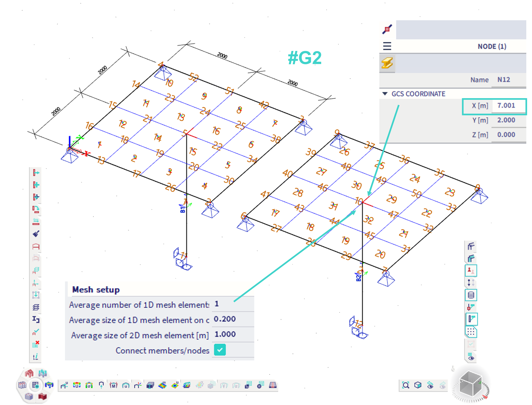Click the red X table icon

36,344
